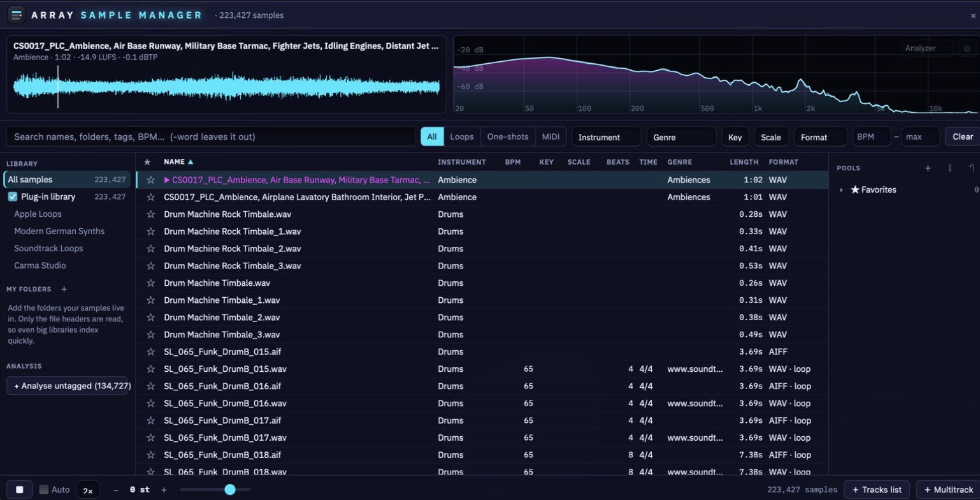Screen dimensions: 980x500
Task: Star Drum Machine Timbale_1.wav
Action: [150, 300]
